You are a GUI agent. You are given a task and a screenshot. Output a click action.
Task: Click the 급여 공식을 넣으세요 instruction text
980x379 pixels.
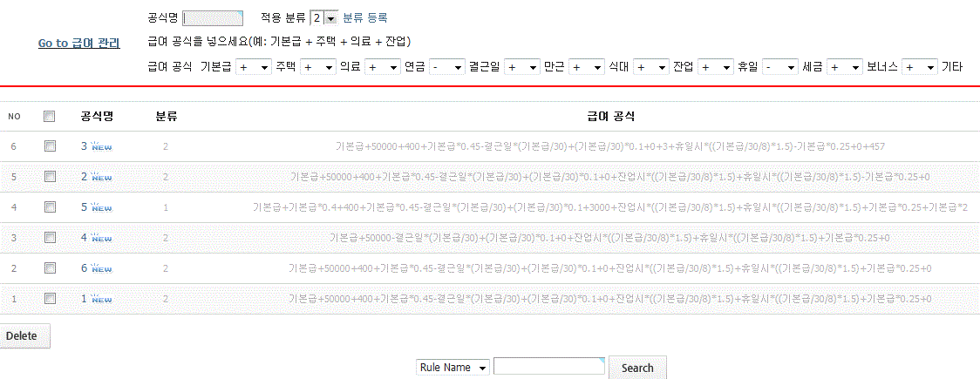pos(279,42)
